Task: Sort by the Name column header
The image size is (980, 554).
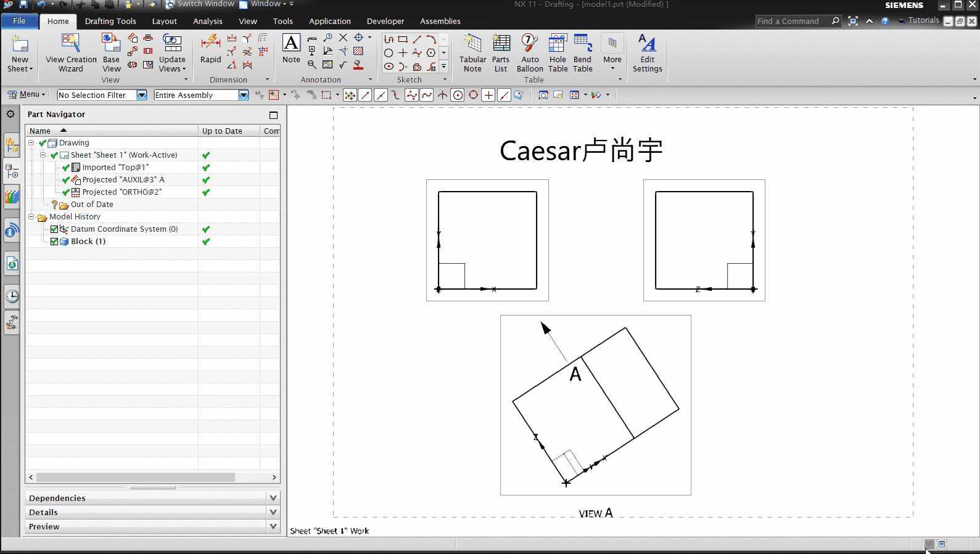Action: (112, 131)
